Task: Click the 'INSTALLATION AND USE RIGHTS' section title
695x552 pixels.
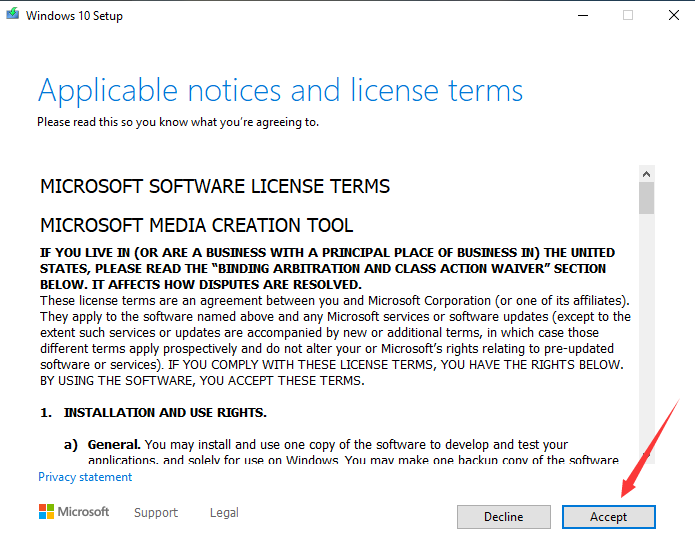Action: [x=165, y=412]
